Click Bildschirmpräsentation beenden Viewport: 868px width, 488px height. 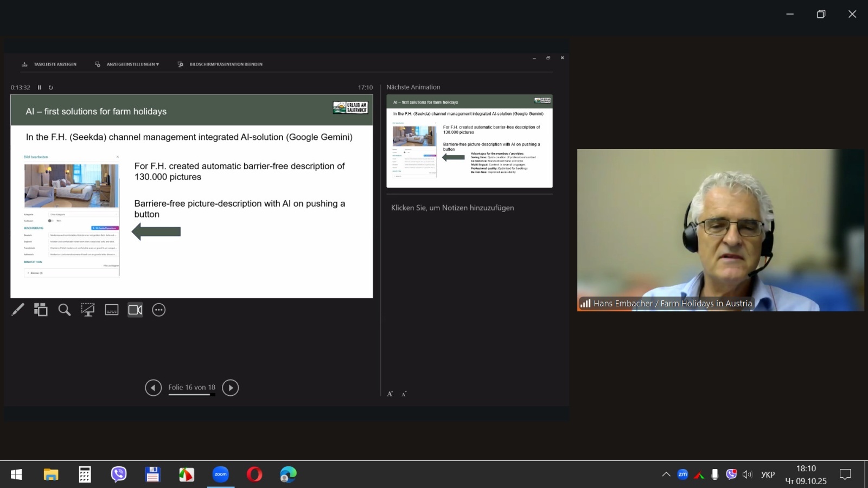[220, 65]
